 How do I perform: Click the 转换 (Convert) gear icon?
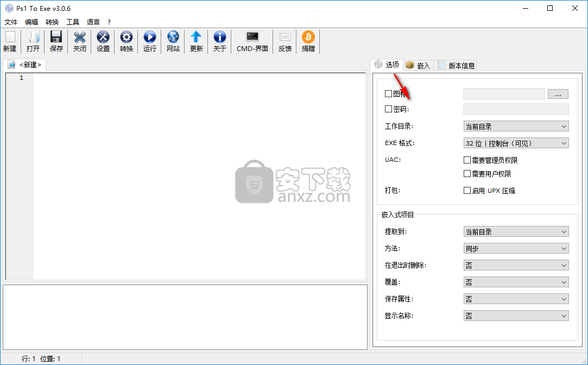coord(127,37)
